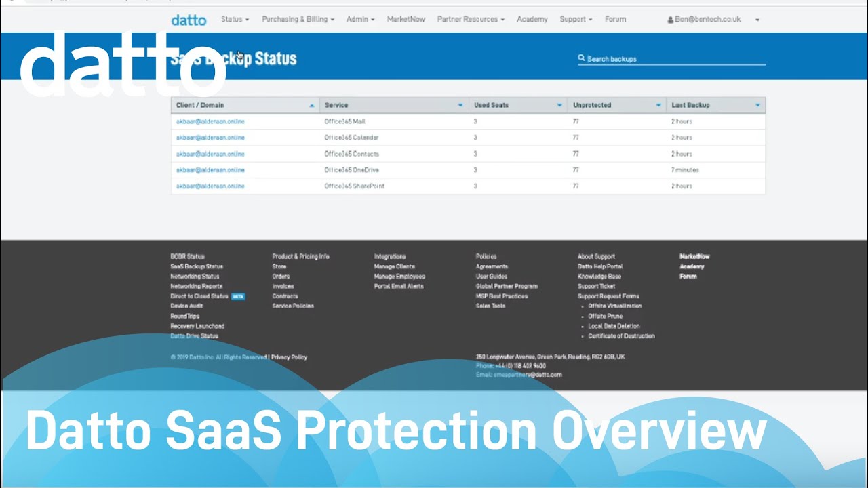
Task: Open the Support dropdown menu
Action: coord(576,19)
